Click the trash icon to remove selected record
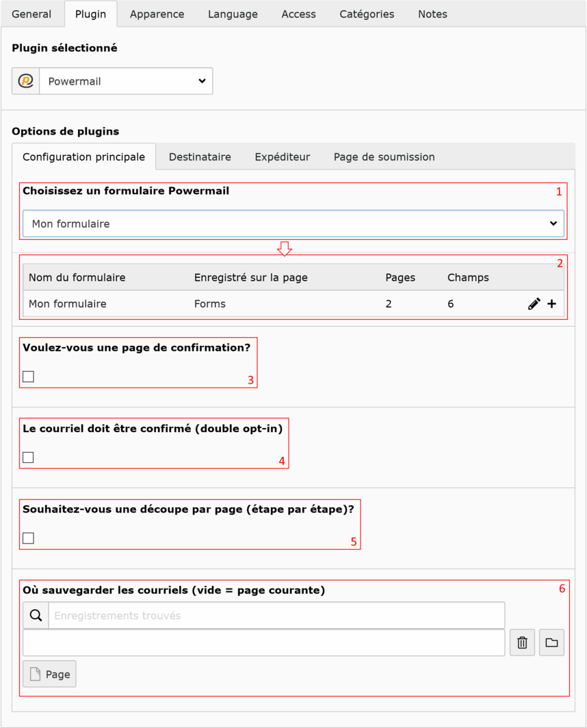Screen dimensions: 587x728 (x=522, y=643)
